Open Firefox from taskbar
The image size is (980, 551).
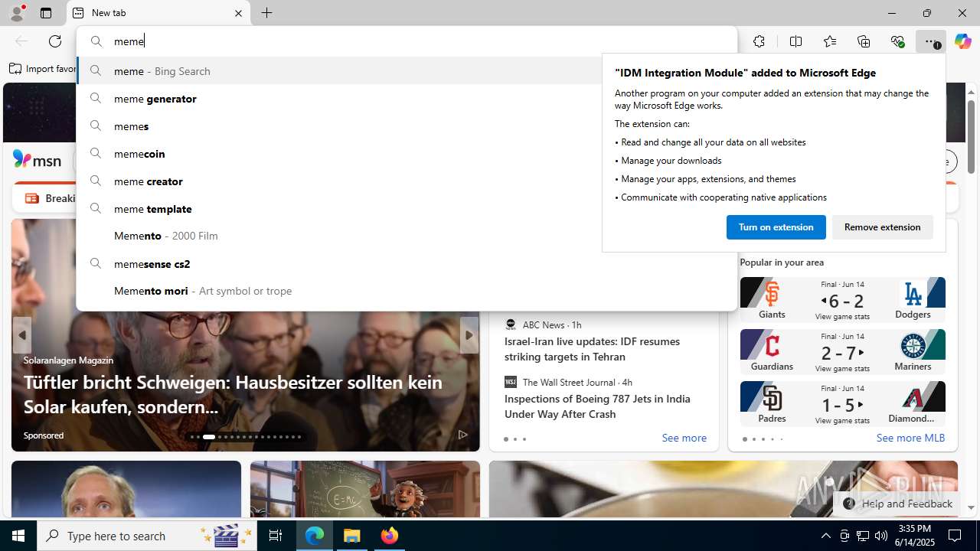pos(390,536)
